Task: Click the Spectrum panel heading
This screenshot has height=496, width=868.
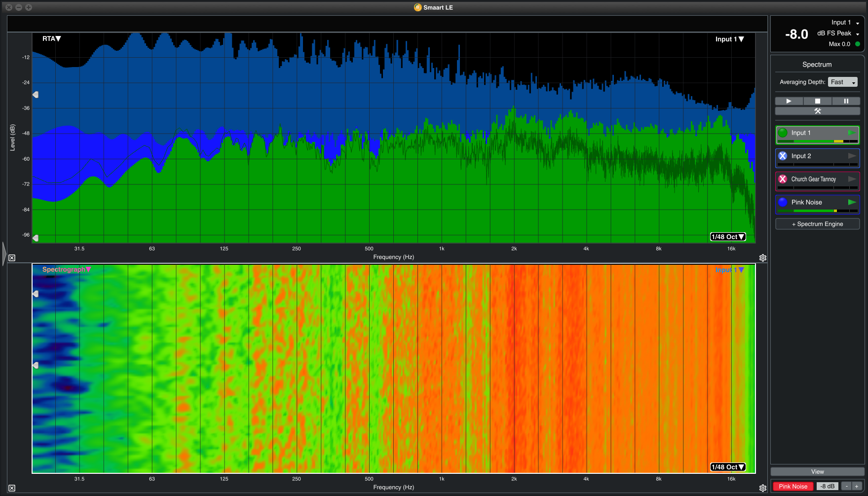Action: pyautogui.click(x=817, y=65)
